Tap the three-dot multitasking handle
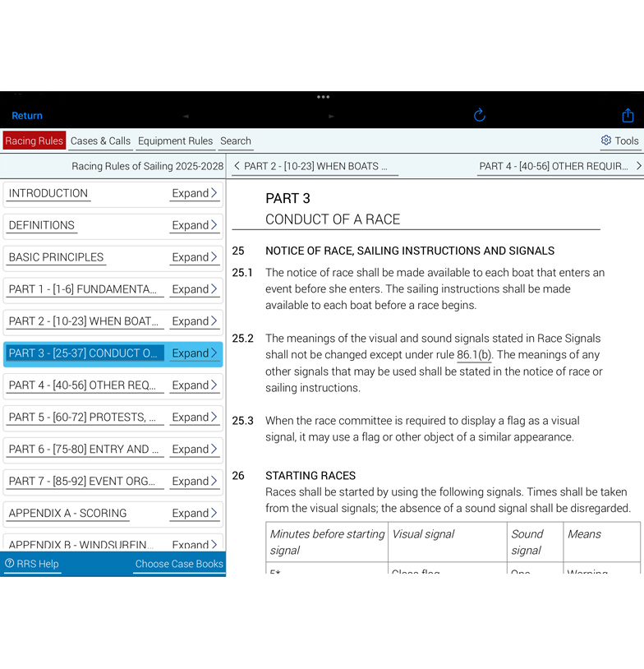The image size is (644, 669). pos(323,97)
